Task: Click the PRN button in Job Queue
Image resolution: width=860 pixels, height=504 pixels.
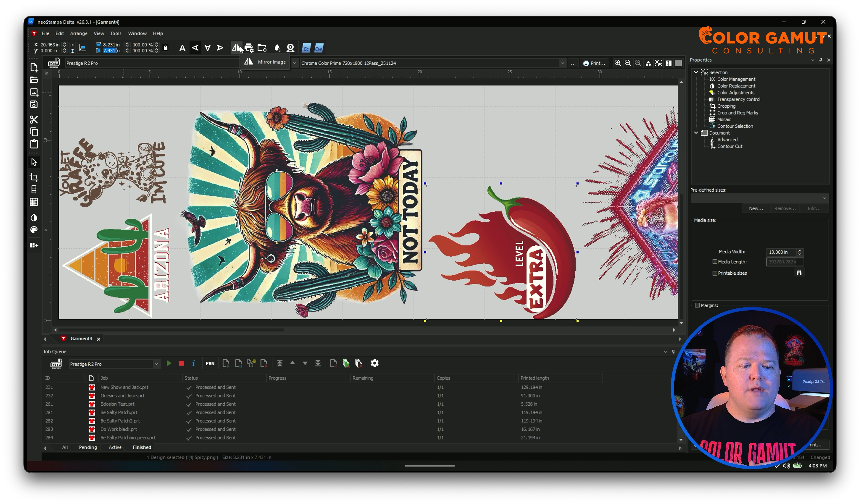Action: 210,363
